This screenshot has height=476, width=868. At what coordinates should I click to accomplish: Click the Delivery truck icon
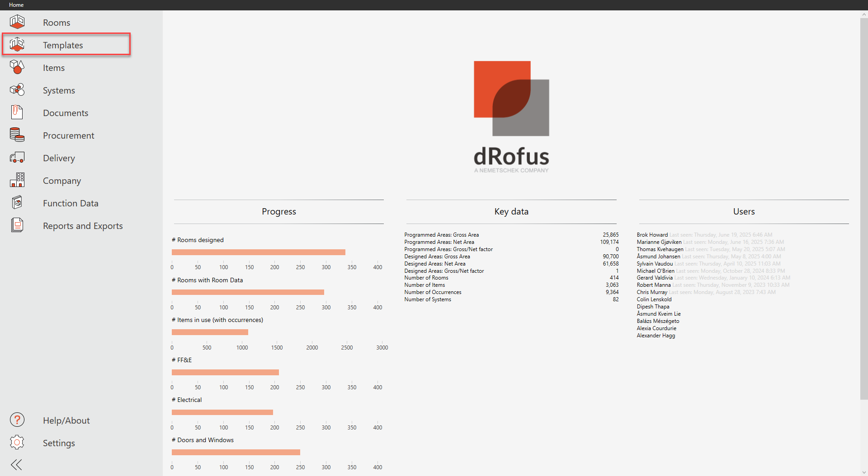click(x=17, y=158)
